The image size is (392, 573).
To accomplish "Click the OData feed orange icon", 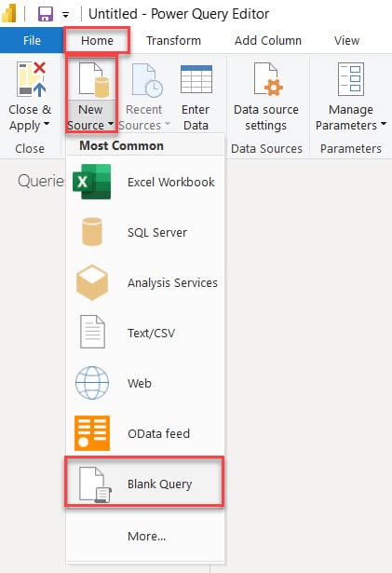I will [x=92, y=433].
